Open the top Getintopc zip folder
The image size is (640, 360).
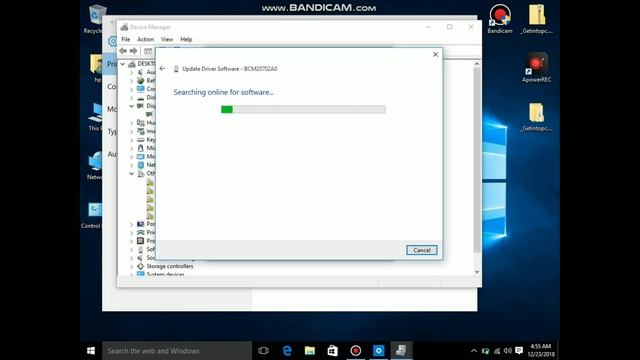537,19
